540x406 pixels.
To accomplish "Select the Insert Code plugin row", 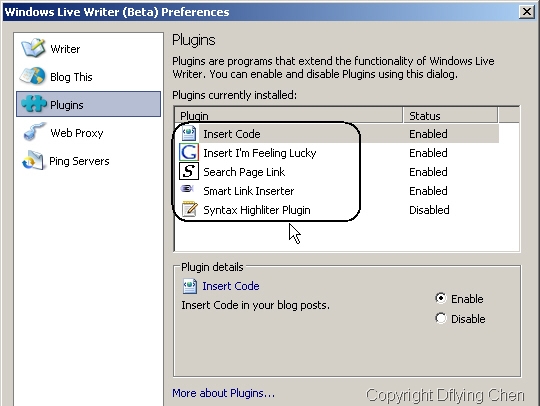I will pyautogui.click(x=337, y=134).
